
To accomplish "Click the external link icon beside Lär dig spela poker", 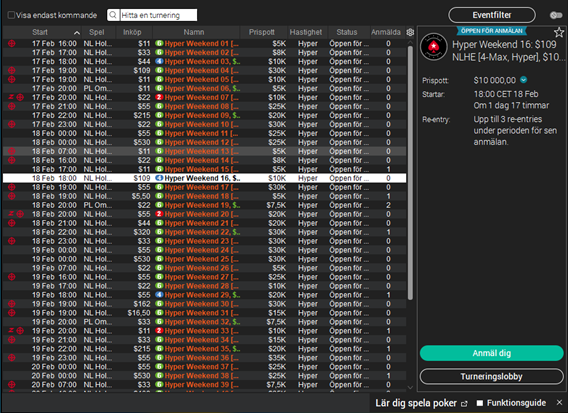I will pos(464,404).
